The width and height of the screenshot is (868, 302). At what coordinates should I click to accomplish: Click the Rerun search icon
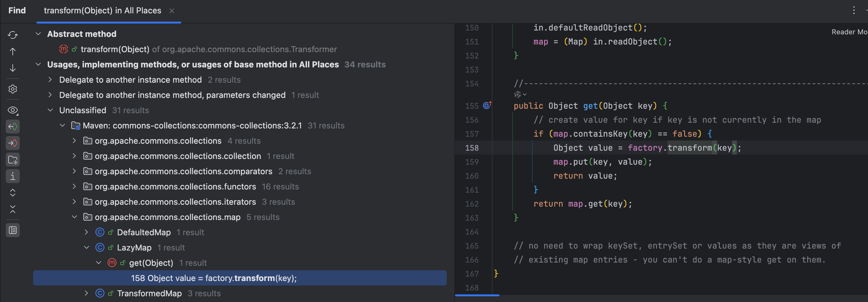[13, 35]
